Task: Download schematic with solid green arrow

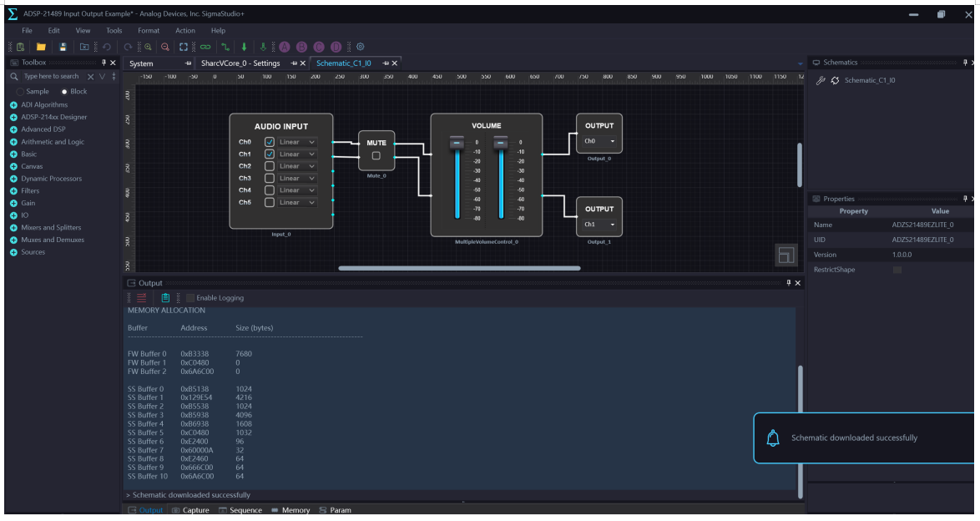Action: 244,47
